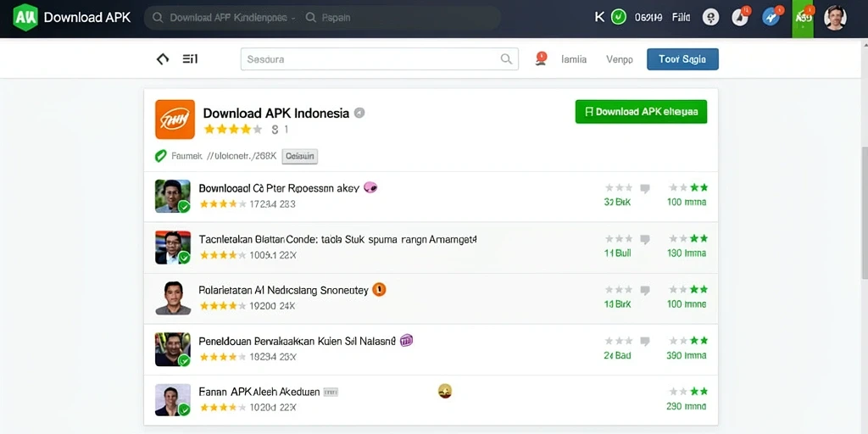Click the green Download APK button
The width and height of the screenshot is (868, 434).
pyautogui.click(x=641, y=111)
